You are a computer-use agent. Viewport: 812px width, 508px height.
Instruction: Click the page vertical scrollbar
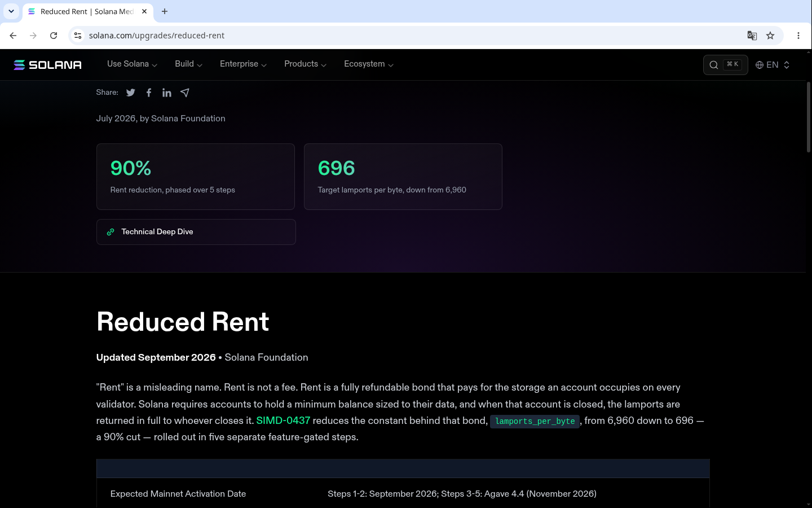coord(808,117)
